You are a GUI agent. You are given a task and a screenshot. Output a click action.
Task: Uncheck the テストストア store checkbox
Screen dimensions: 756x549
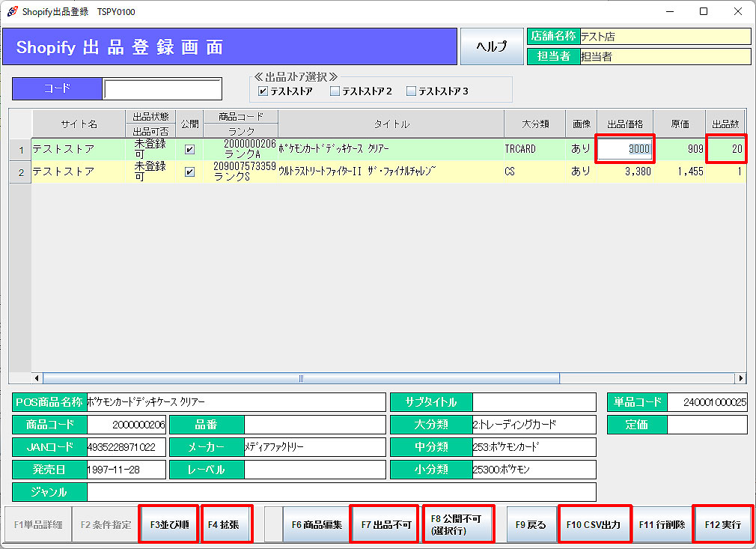263,91
